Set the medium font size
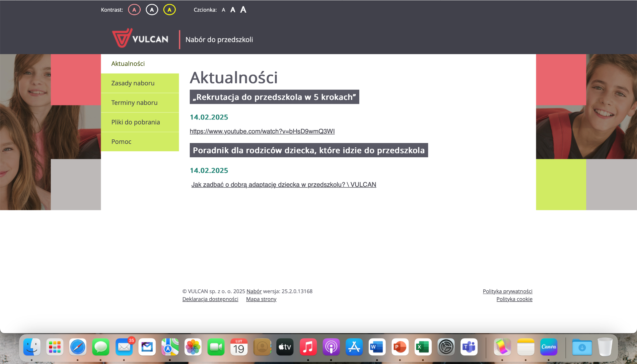The image size is (637, 364). pos(233,10)
